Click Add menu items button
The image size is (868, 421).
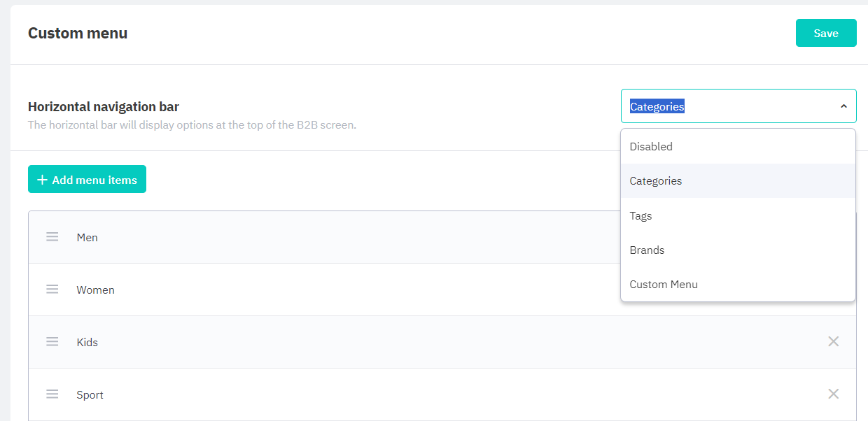point(87,180)
